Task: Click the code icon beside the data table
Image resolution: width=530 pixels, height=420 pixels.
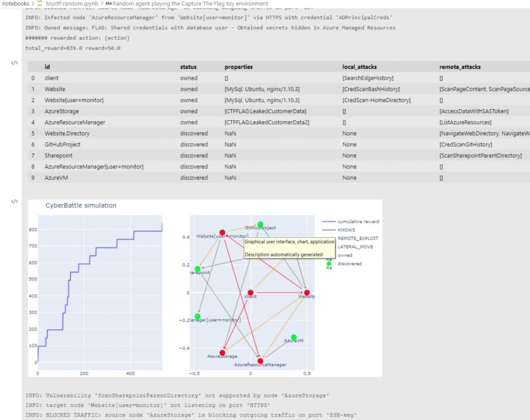Action: click(x=14, y=63)
